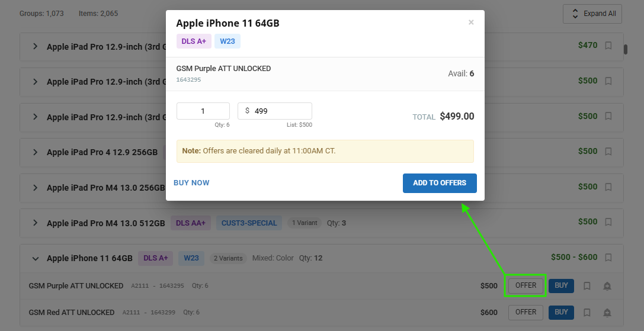Close the Apple iPhone 11 64GB dialog
Screen dimensions: 644x331
click(471, 22)
